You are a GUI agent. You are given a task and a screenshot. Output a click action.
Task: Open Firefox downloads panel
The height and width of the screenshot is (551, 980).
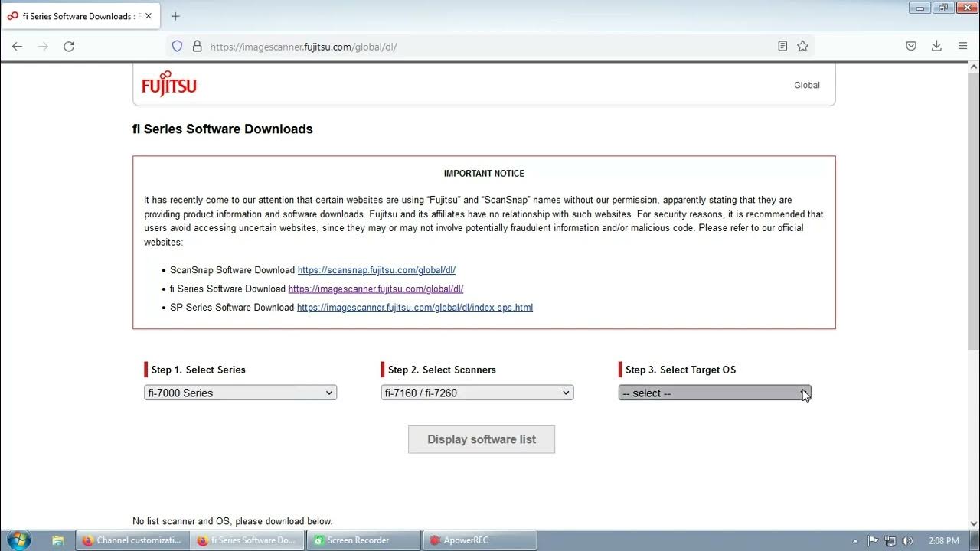pos(936,46)
